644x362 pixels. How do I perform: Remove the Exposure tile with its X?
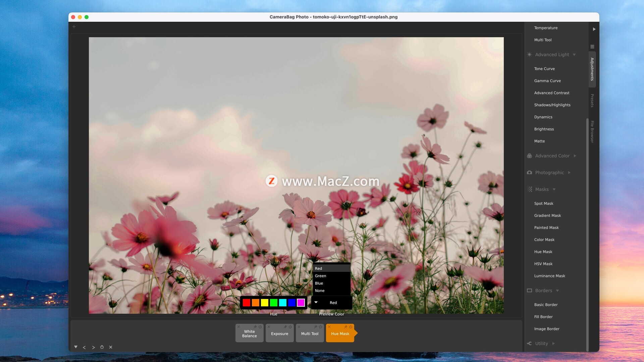[x=269, y=327]
